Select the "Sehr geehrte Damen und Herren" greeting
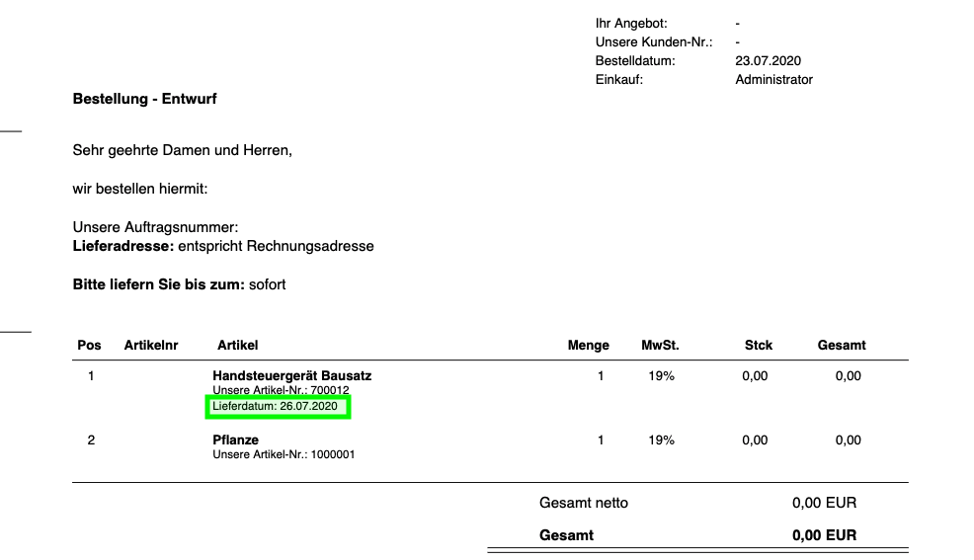This screenshot has height=560, width=974. point(183,151)
